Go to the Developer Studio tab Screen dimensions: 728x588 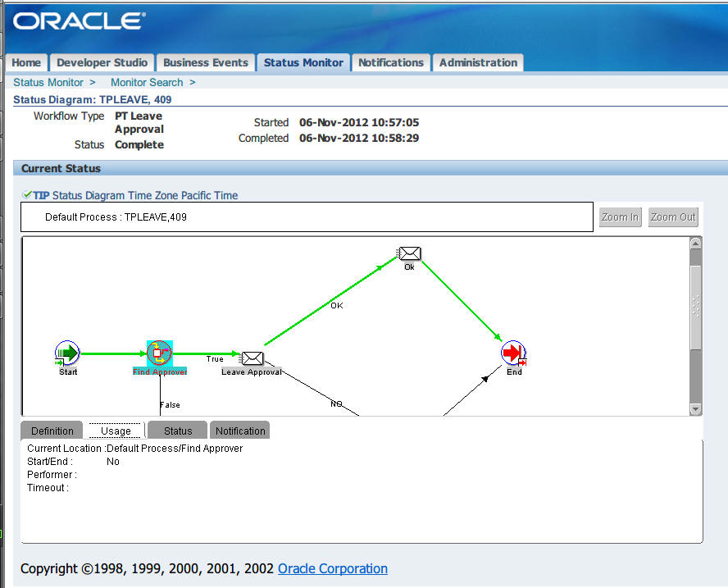pyautogui.click(x=102, y=62)
